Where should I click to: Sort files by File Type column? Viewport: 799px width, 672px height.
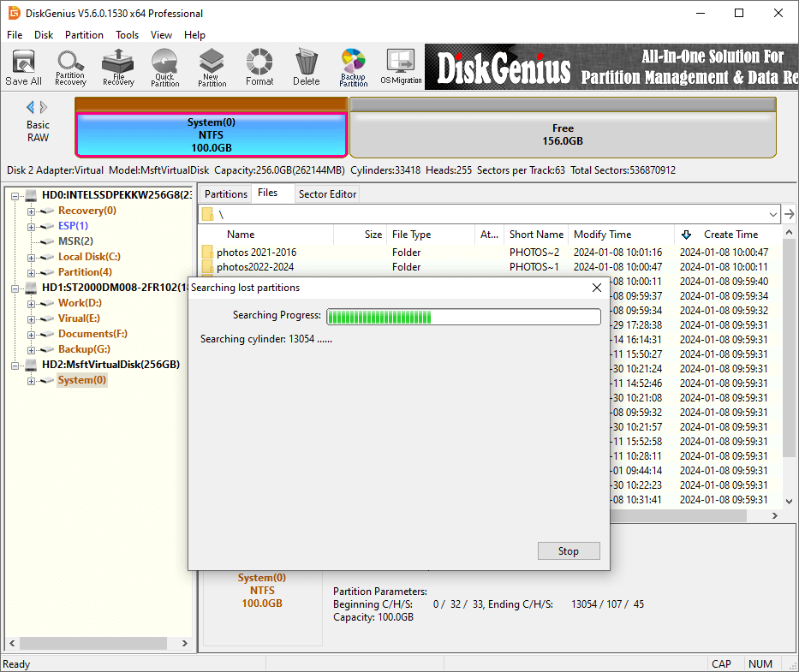coord(431,235)
